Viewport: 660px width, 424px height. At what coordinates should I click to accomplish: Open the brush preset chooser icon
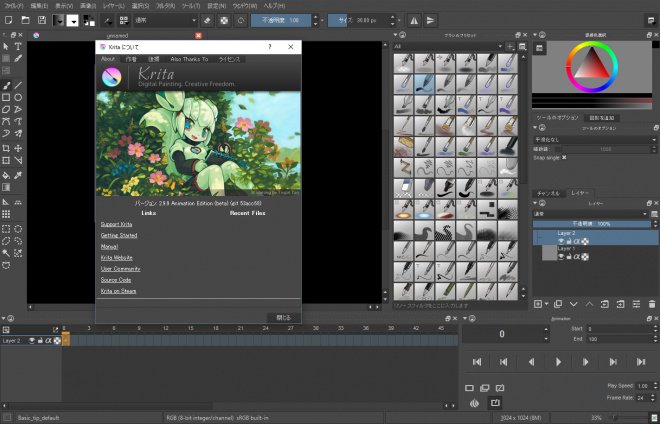(x=124, y=21)
